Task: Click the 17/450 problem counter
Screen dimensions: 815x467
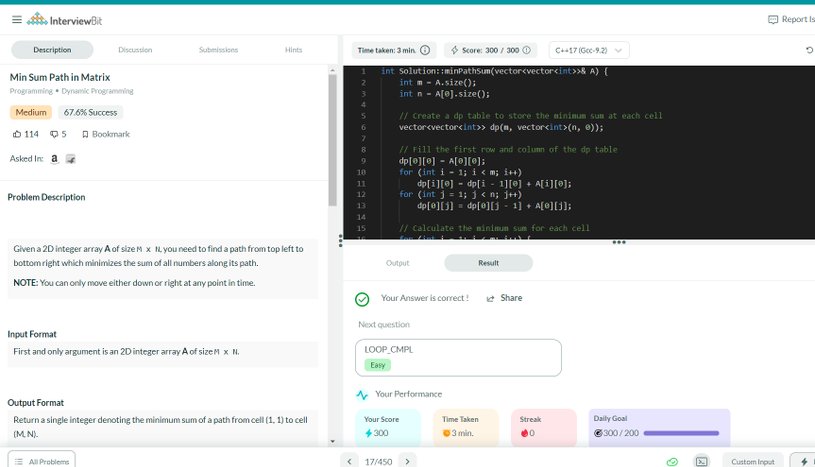Action: click(378, 462)
